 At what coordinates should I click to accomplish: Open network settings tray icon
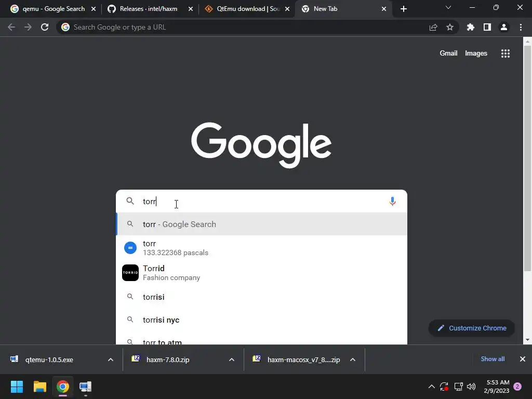click(458, 387)
